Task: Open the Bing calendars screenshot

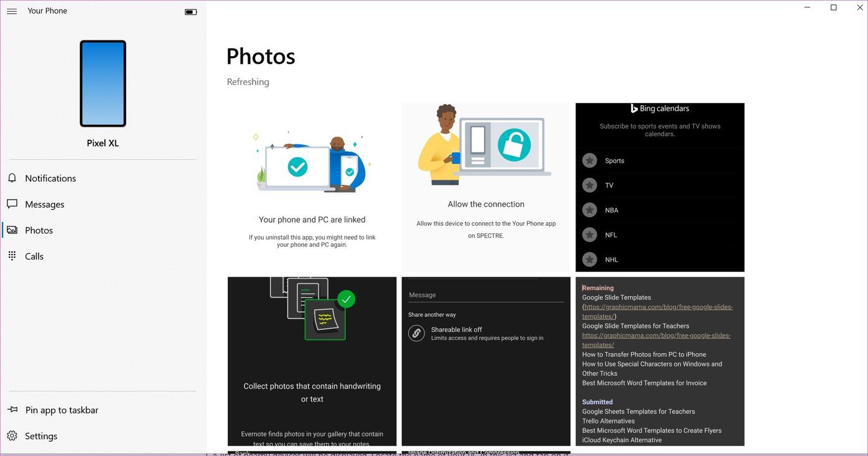Action: [660, 187]
